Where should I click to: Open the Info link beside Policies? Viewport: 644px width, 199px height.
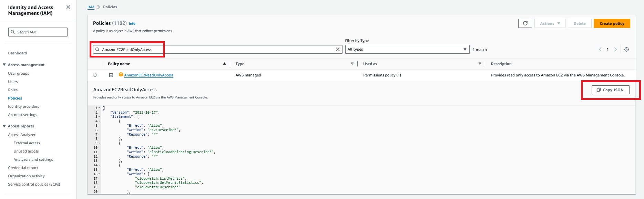132,23
